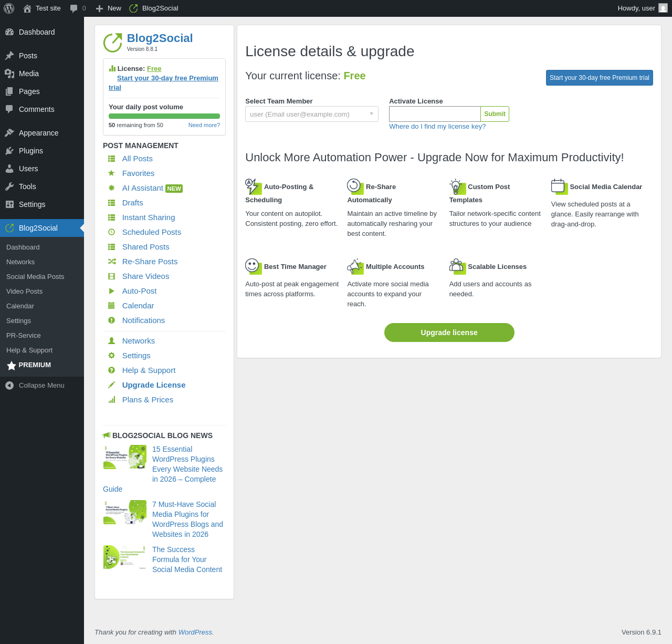The image size is (672, 644).
Task: Open the Success Formula article thumbnail
Action: click(x=125, y=557)
